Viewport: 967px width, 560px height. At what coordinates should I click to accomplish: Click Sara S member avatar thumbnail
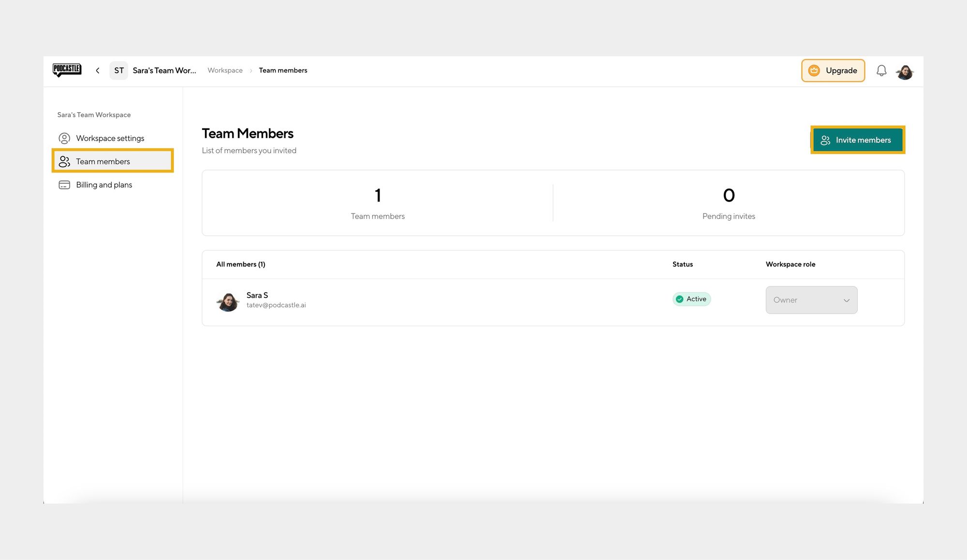[x=228, y=302]
